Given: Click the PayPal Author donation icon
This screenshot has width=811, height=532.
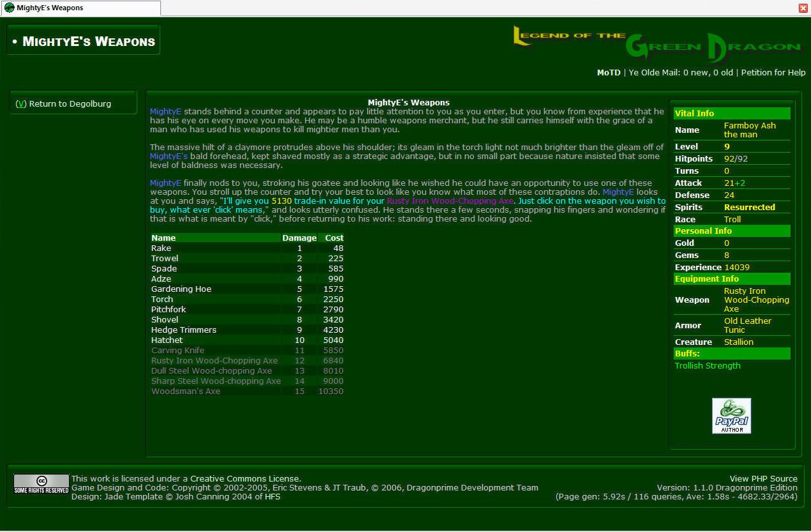Looking at the screenshot, I should coord(731,416).
